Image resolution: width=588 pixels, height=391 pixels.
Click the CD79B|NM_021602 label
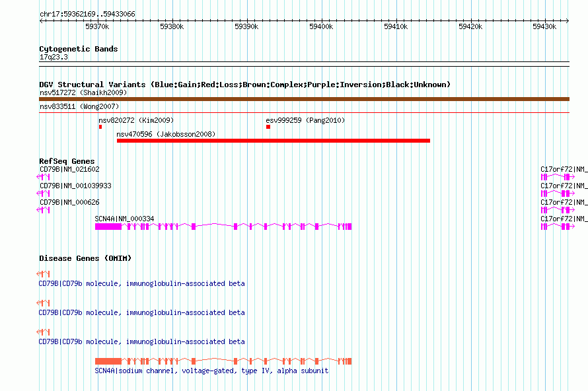pos(69,169)
